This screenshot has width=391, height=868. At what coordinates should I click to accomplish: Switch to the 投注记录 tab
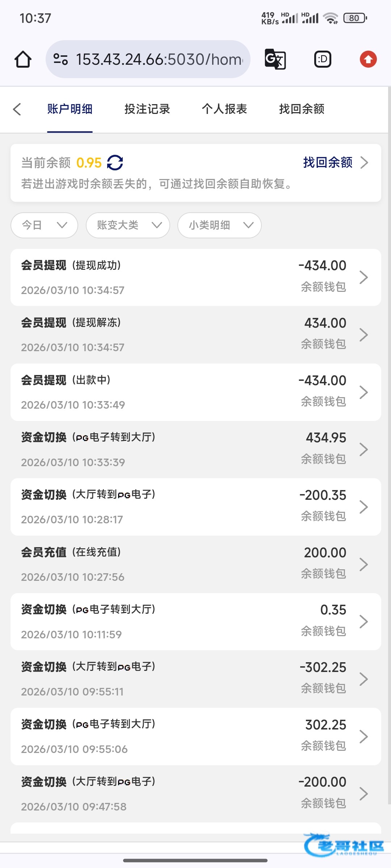tap(147, 109)
